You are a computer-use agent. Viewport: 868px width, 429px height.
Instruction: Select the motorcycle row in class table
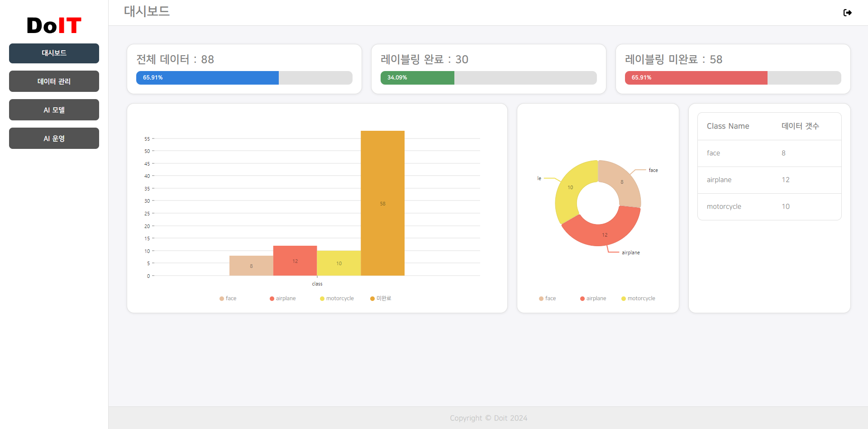point(769,207)
